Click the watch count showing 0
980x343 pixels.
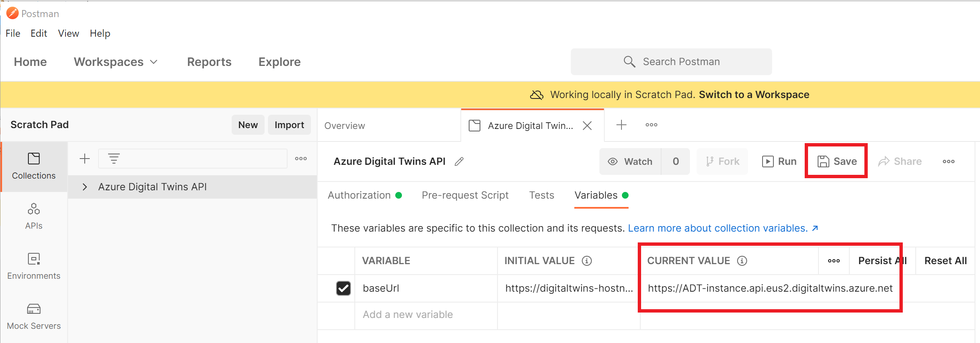point(676,161)
